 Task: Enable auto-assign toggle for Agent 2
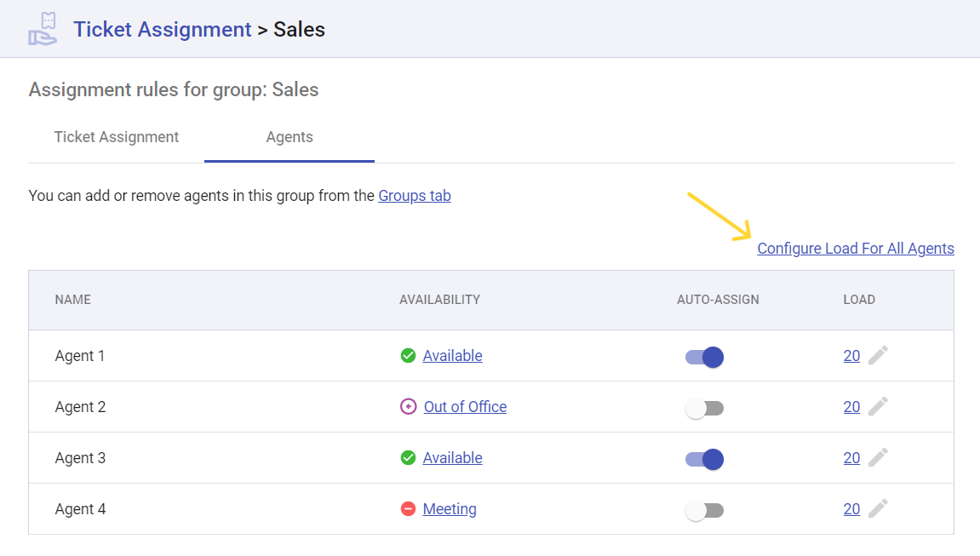[704, 408]
